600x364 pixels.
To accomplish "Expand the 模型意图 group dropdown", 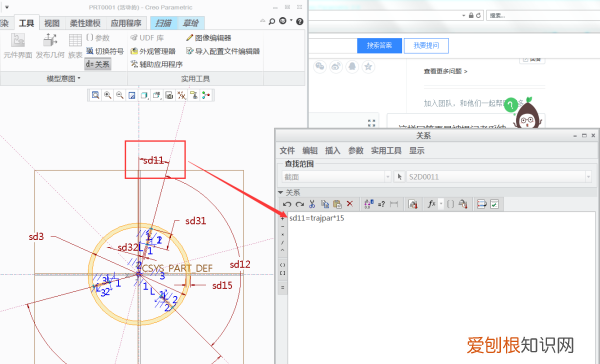I will 64,79.
